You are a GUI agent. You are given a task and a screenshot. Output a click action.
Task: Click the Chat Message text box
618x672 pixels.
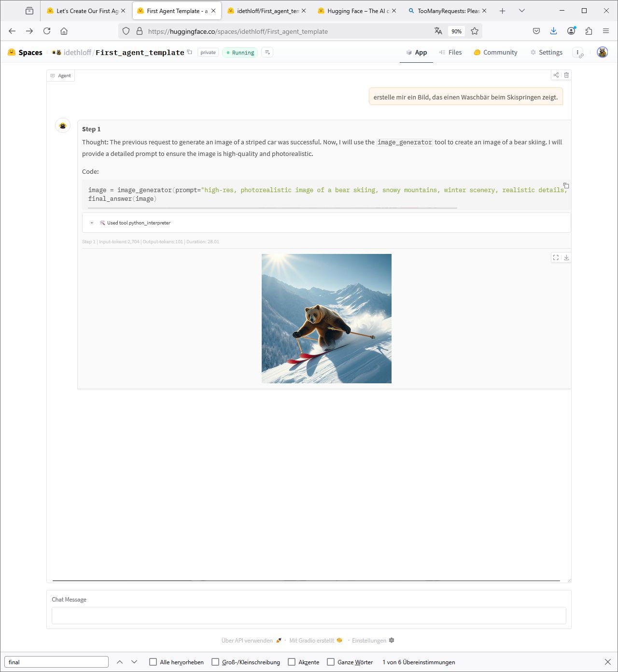click(x=309, y=616)
